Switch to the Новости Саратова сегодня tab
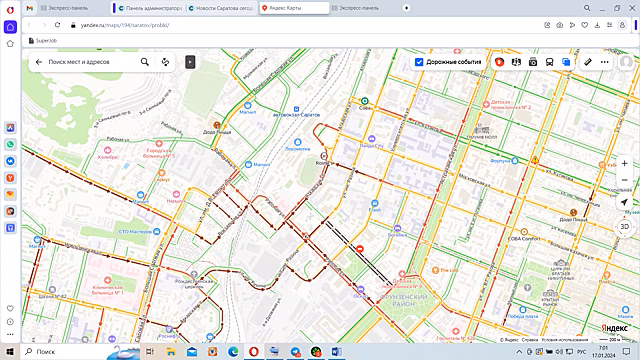The height and width of the screenshot is (360, 640). [222, 8]
